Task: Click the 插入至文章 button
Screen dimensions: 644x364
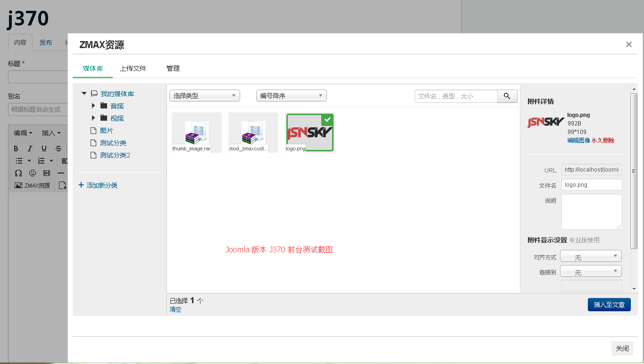Action: pos(609,305)
